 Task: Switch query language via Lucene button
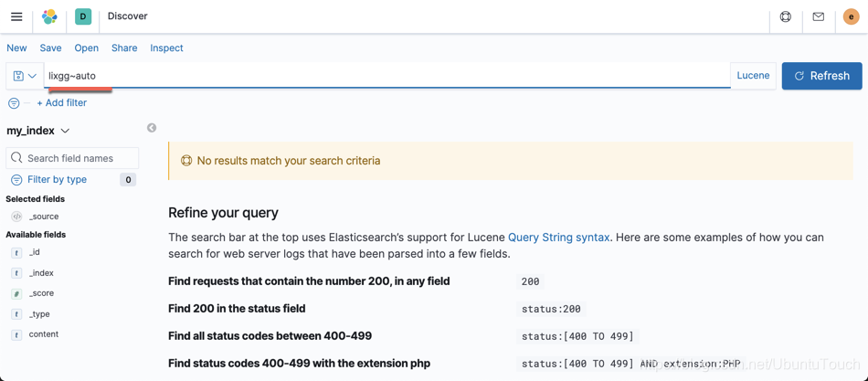[753, 76]
